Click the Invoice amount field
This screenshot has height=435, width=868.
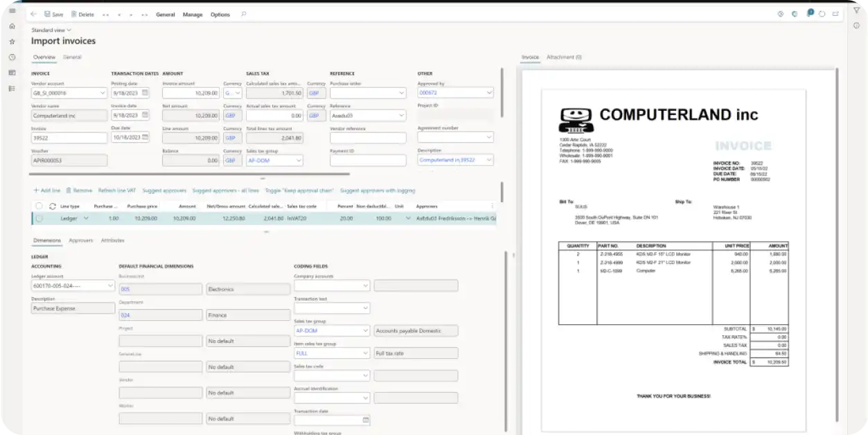191,93
